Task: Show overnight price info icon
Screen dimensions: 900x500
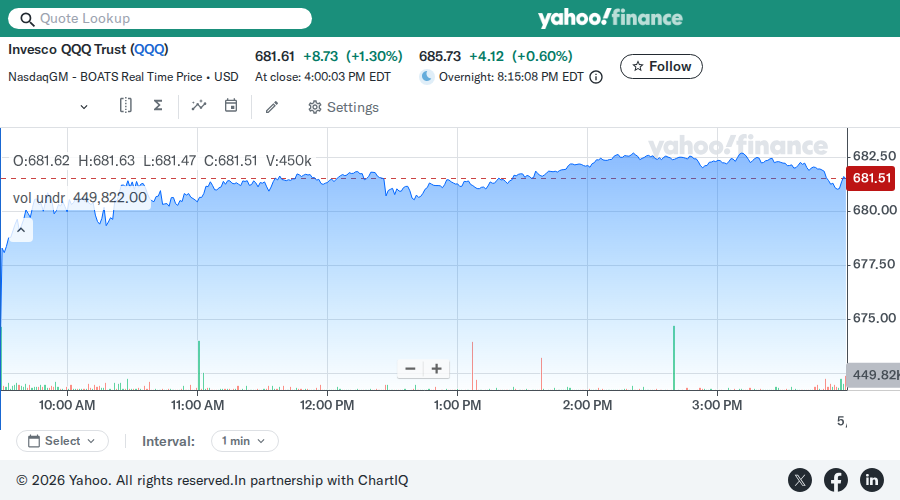Action: point(596,77)
